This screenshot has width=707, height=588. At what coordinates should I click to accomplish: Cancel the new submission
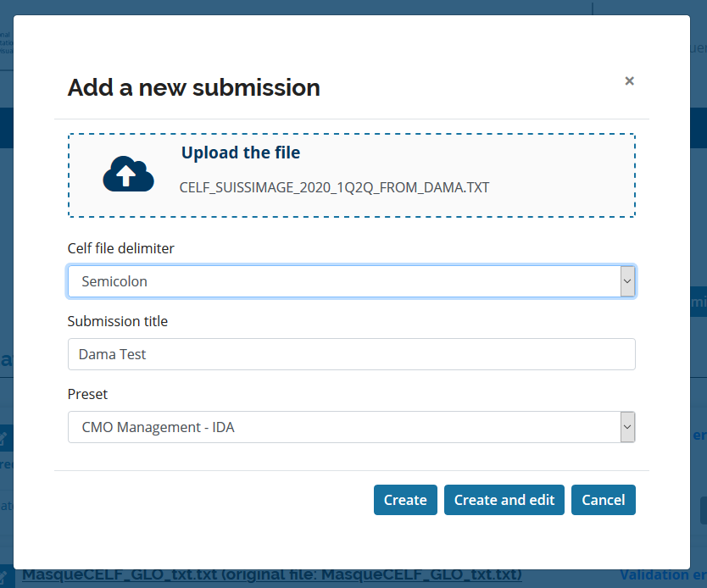(603, 500)
